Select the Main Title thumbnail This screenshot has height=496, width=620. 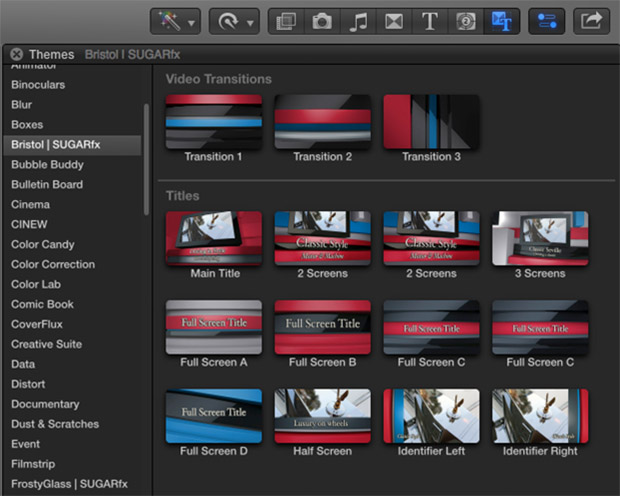[x=214, y=238]
